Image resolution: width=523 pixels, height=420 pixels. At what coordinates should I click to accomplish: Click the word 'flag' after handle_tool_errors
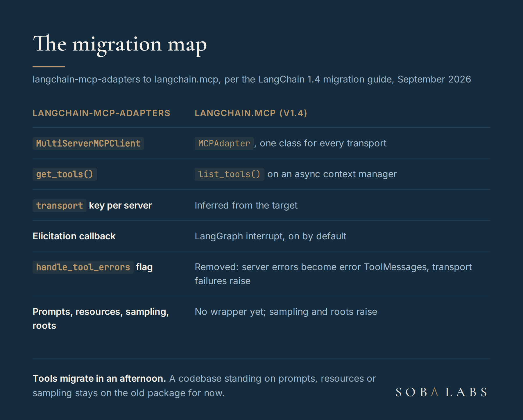point(144,267)
